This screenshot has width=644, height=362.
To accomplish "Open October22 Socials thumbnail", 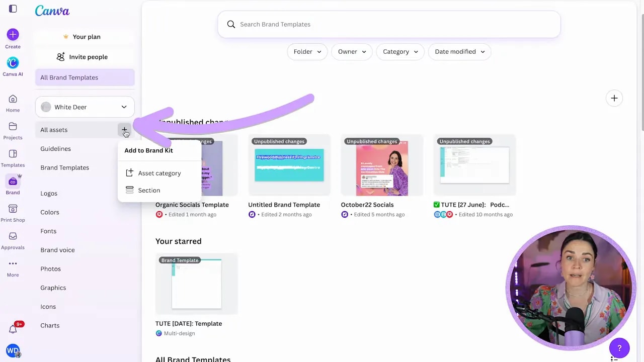I will tap(382, 165).
